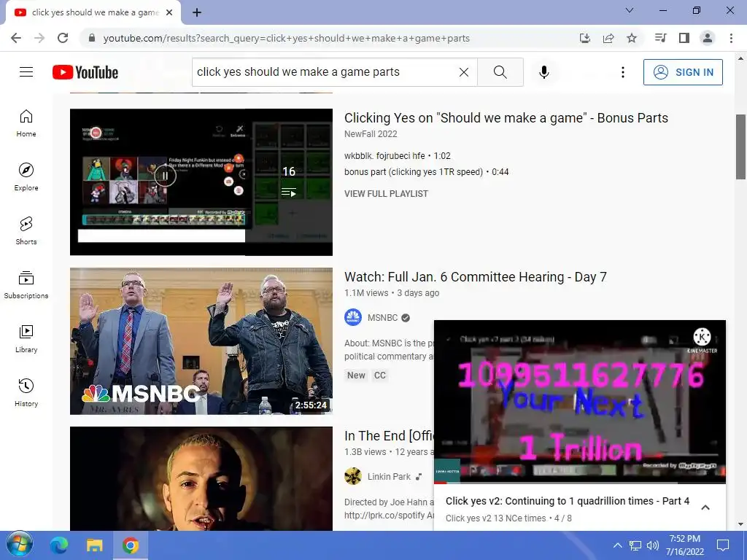The image size is (747, 560).
Task: Click Chrome taskbar icon
Action: click(130, 545)
